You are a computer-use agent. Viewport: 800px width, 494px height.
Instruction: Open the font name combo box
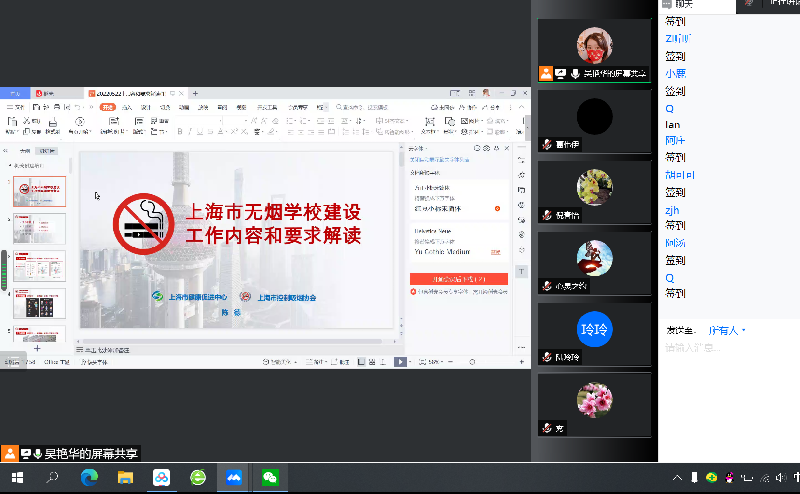(199, 121)
